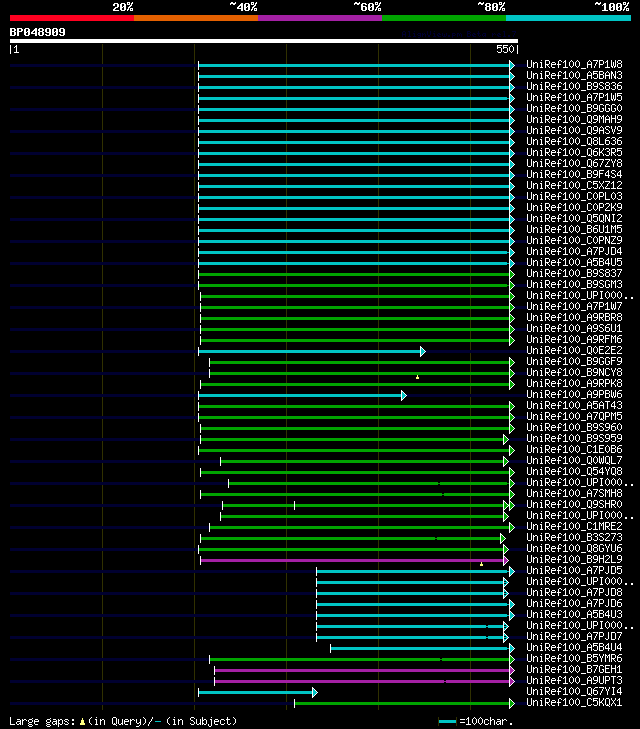Click the arrowhead ending the Q0E2E2 alignment

click(x=422, y=351)
